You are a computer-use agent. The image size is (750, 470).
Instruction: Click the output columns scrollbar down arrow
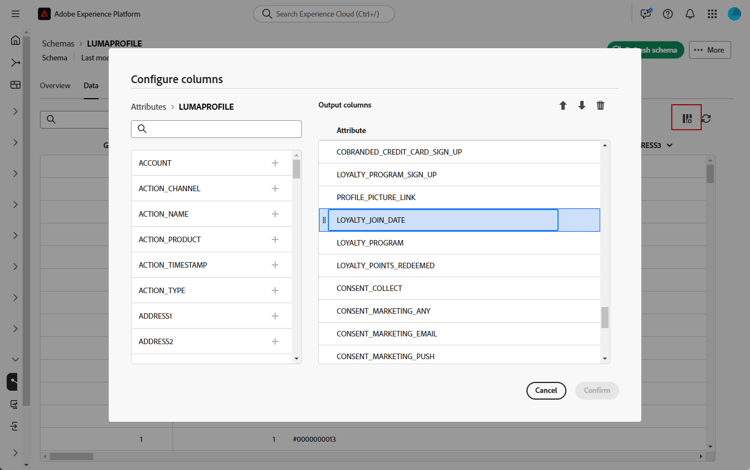pyautogui.click(x=605, y=358)
